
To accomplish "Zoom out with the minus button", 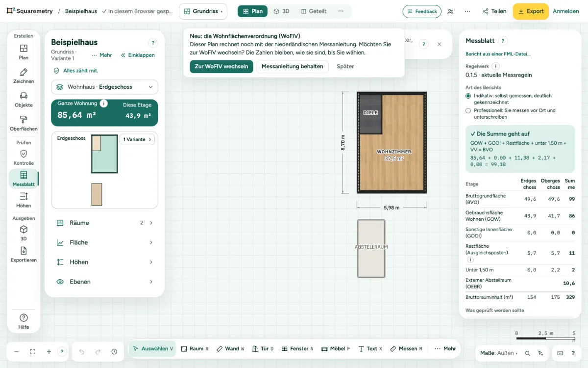I will [16, 352].
